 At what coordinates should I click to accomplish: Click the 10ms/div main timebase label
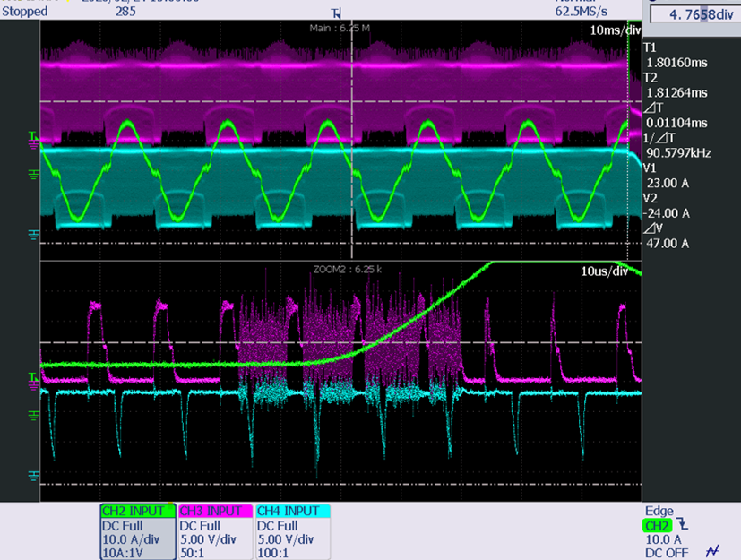[x=615, y=30]
